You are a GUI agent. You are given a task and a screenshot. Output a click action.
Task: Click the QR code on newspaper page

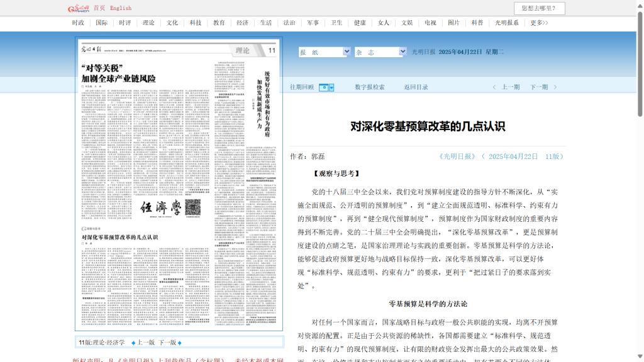point(192,207)
